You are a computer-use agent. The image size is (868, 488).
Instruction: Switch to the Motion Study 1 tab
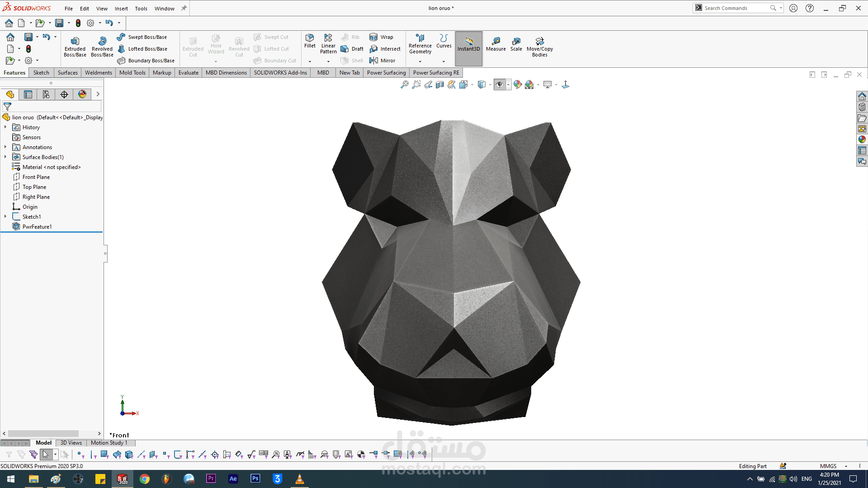[x=109, y=443]
